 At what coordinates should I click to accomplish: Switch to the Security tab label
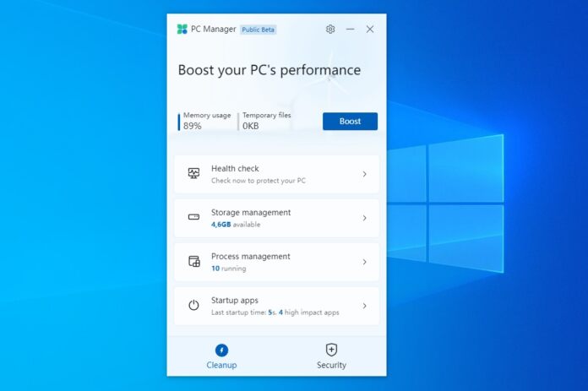[x=331, y=365]
